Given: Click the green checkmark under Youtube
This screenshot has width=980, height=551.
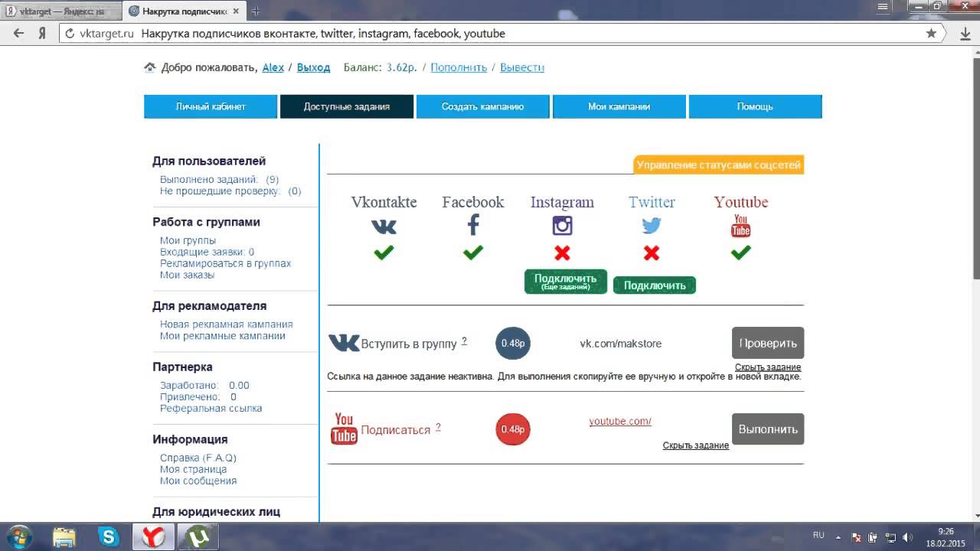Looking at the screenshot, I should click(x=740, y=253).
